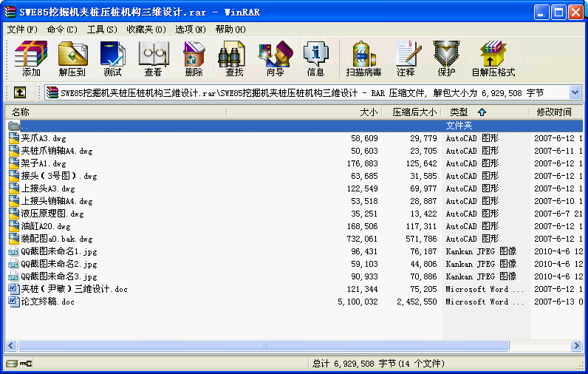Click the icon of 夹桩(尹敏)三维设计.doc
This screenshot has width=588, height=374.
pos(14,289)
